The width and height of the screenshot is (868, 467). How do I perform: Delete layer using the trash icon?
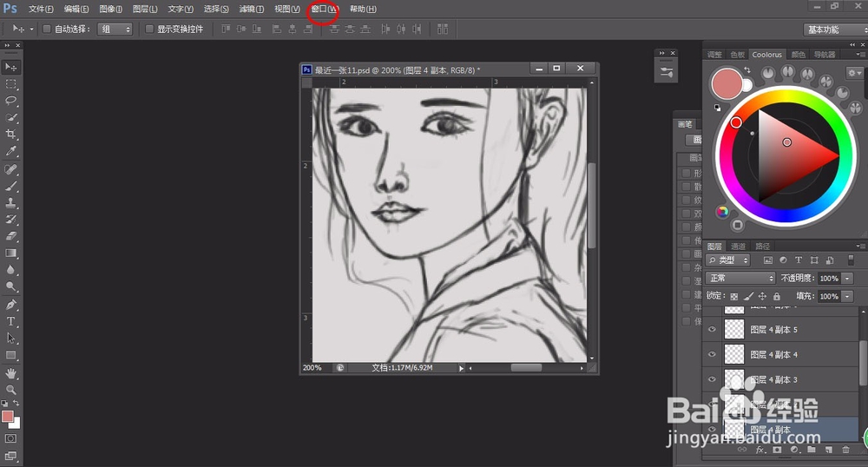(845, 450)
